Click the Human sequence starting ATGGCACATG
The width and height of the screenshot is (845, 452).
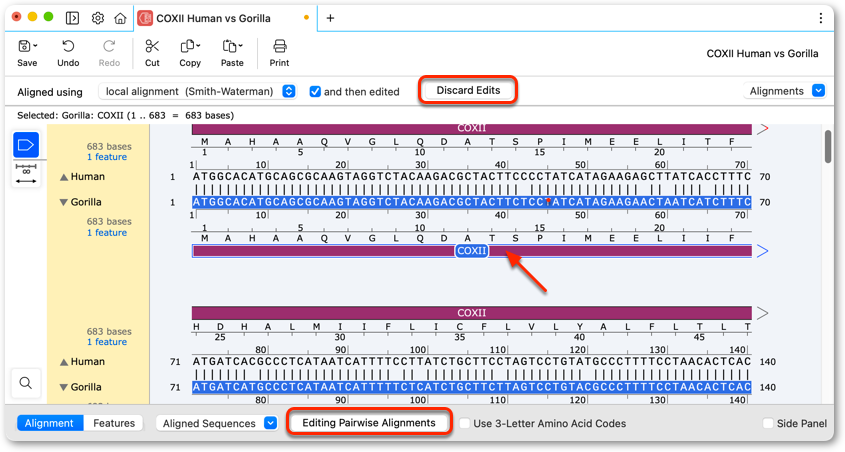(x=472, y=177)
